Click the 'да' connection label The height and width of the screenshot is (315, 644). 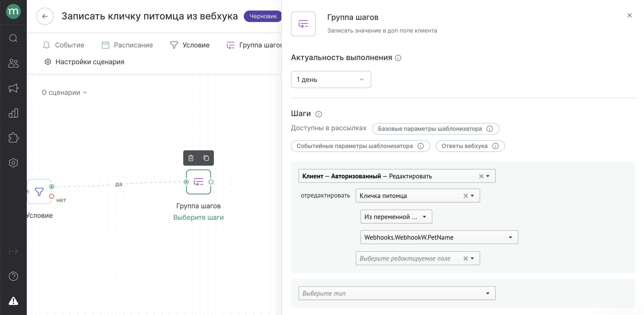[x=119, y=184]
